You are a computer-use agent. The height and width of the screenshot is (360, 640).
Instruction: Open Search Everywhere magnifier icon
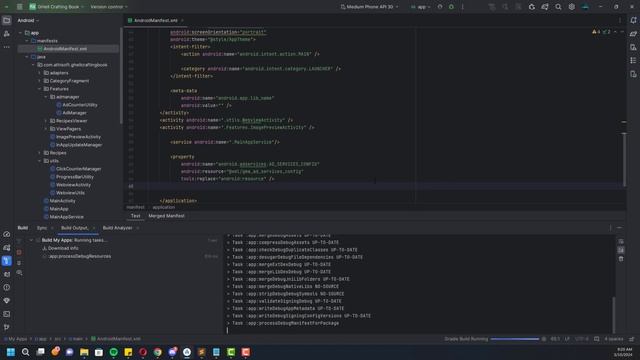[x=558, y=7]
